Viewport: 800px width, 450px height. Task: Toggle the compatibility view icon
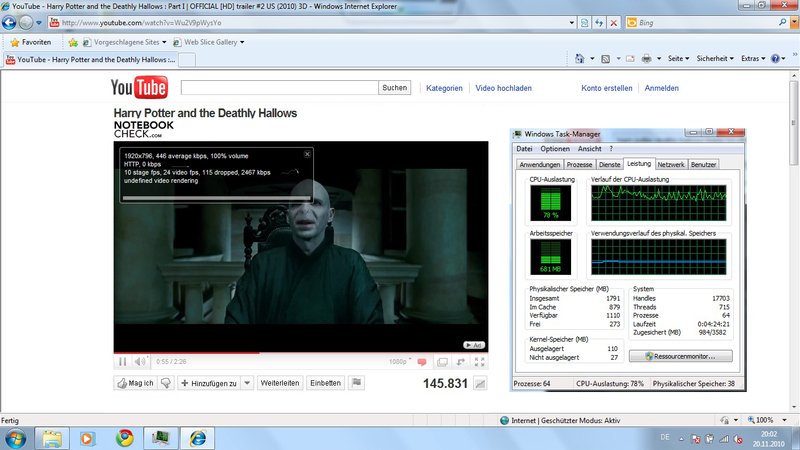(x=585, y=23)
